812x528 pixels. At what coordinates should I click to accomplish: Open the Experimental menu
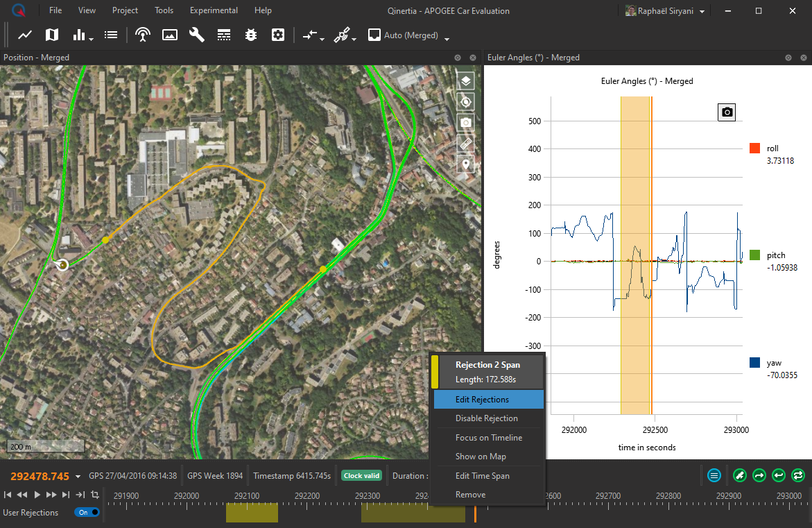click(214, 10)
